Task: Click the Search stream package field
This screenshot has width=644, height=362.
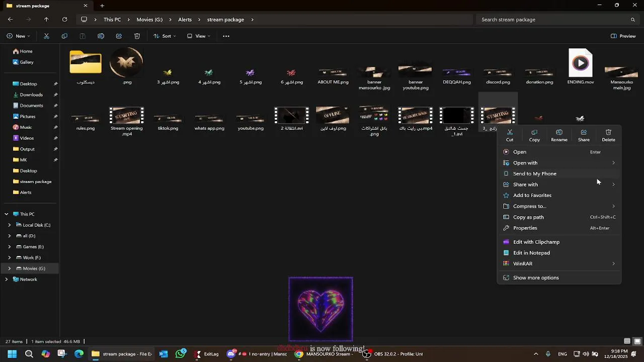Action: click(557, 20)
